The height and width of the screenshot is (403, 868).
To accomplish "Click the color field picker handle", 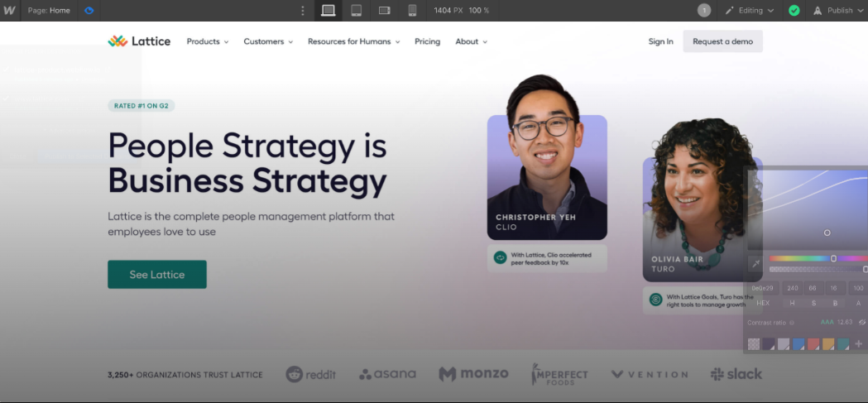I will pyautogui.click(x=827, y=233).
